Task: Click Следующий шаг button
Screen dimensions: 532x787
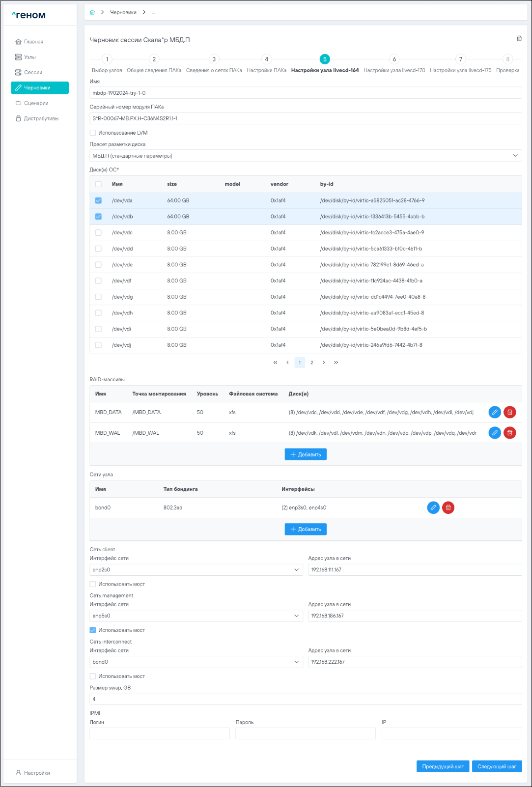Action: pyautogui.click(x=496, y=766)
